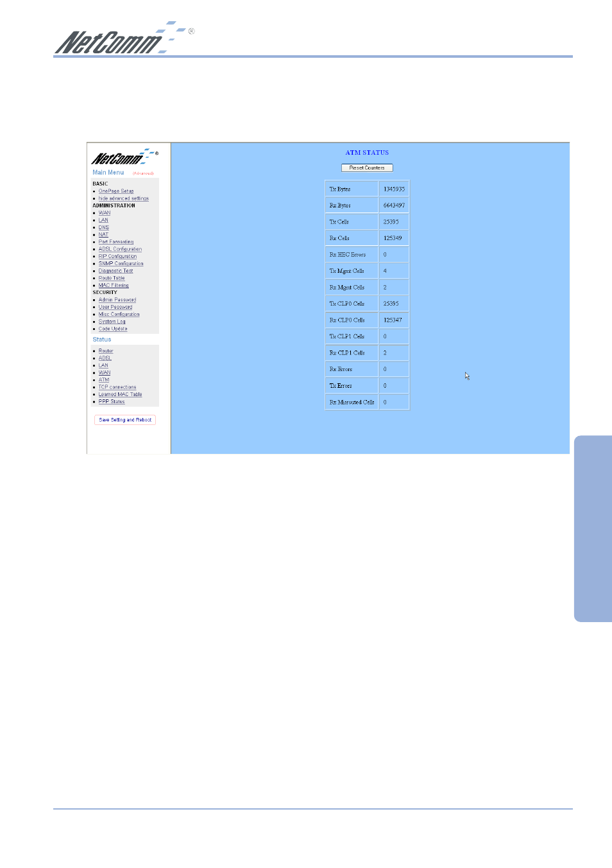Open LAN under Status section
The height and width of the screenshot is (868, 612).
[103, 365]
